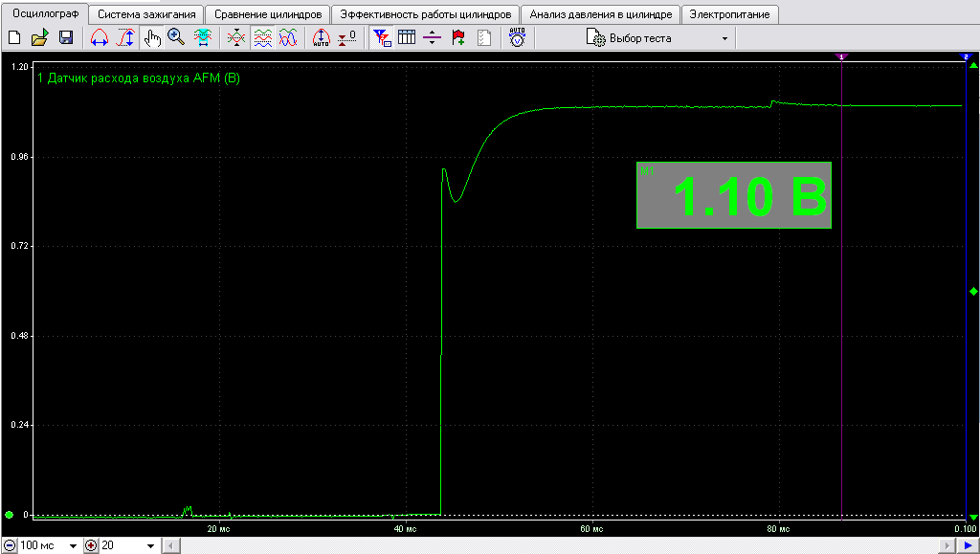Click the blue marker 2 flag
Viewport: 980px width, 554px height.
966,56
